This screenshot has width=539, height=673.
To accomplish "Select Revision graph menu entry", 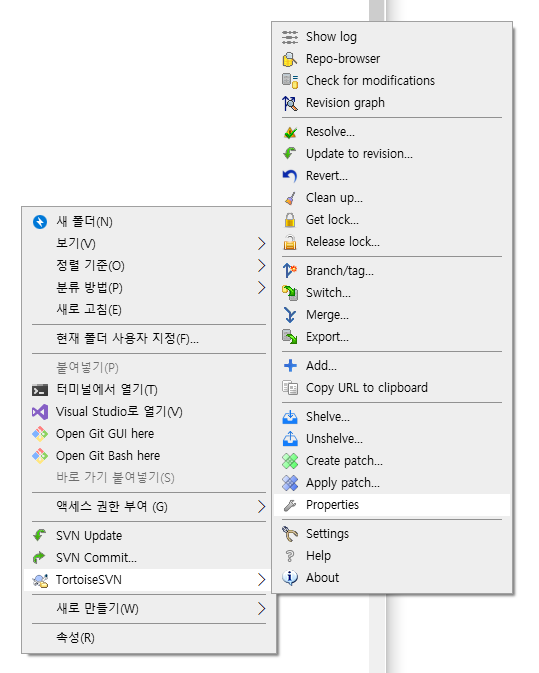I will (392, 103).
